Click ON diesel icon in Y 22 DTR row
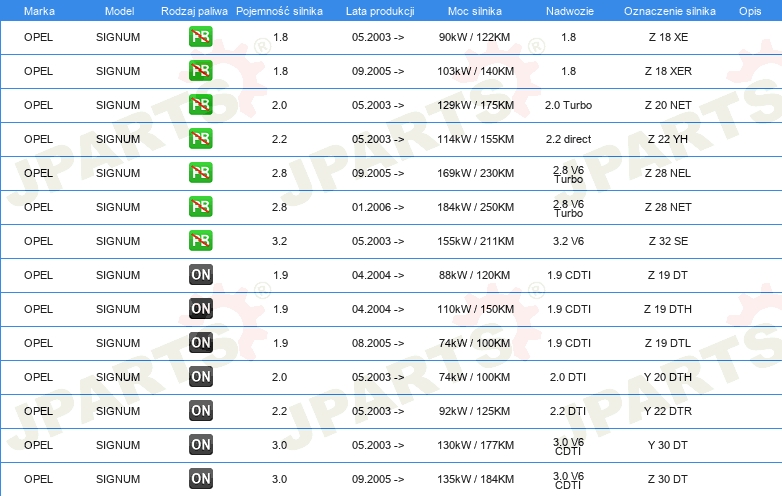Viewport: 782px width, 496px height. point(200,411)
